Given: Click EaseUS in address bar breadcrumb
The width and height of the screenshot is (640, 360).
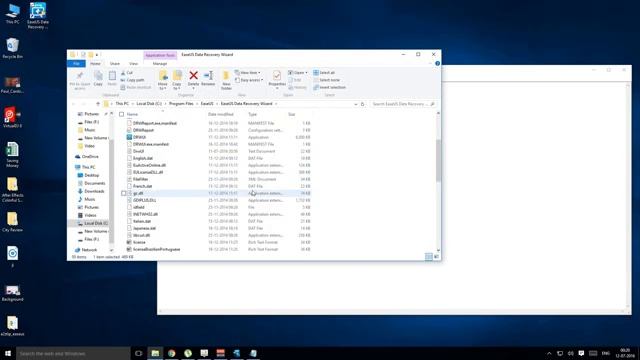Looking at the screenshot, I should click(207, 104).
